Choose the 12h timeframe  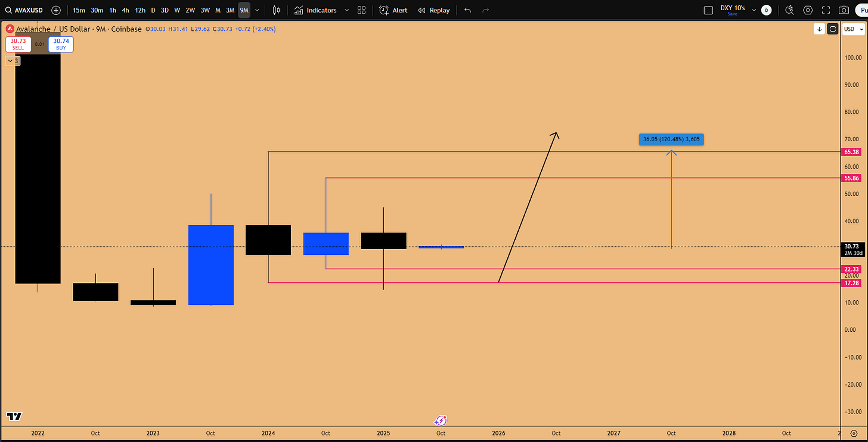tap(140, 10)
